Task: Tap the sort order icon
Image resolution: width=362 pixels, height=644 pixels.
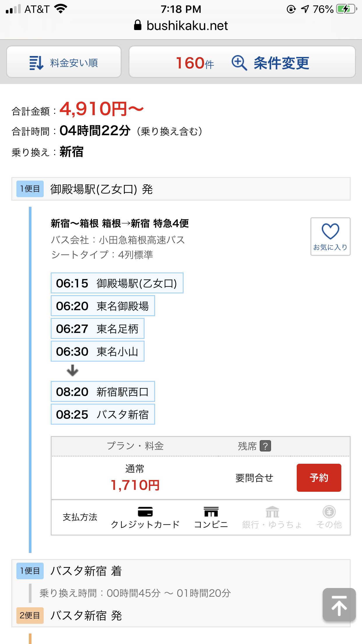Action: tap(36, 63)
